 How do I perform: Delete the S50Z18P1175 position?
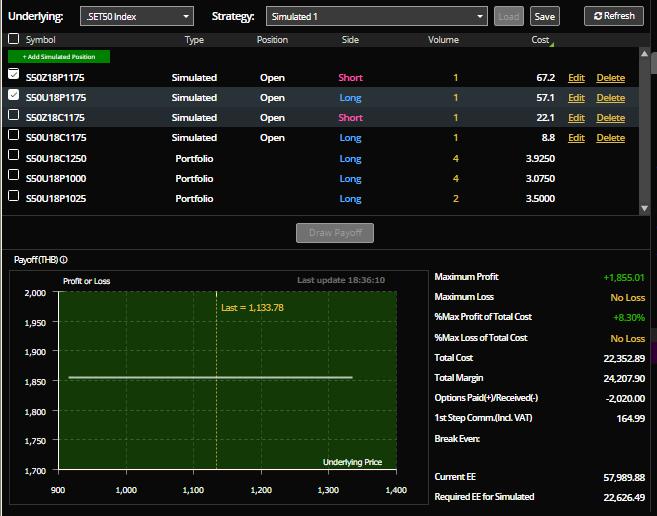click(x=610, y=78)
